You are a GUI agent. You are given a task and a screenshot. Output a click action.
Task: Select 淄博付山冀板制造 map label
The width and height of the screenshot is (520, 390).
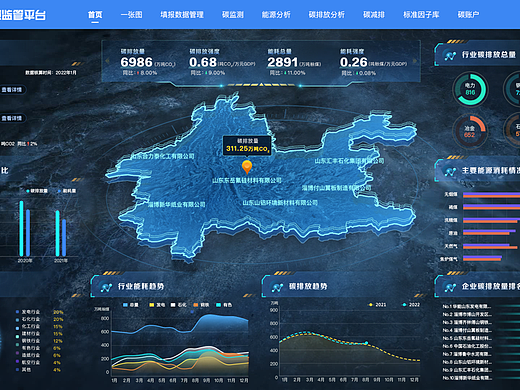(x=337, y=188)
